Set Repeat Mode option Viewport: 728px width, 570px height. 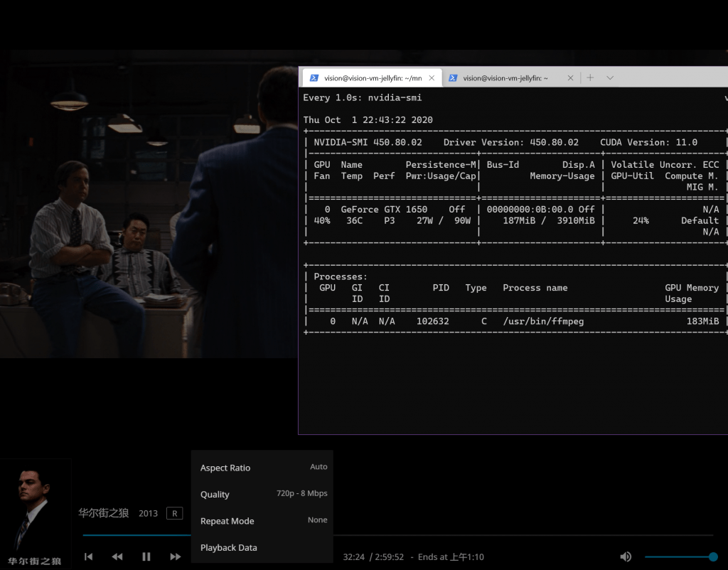point(263,520)
